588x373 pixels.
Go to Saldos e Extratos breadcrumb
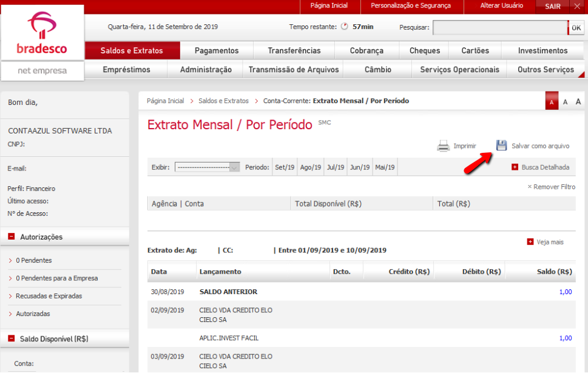coord(223,101)
